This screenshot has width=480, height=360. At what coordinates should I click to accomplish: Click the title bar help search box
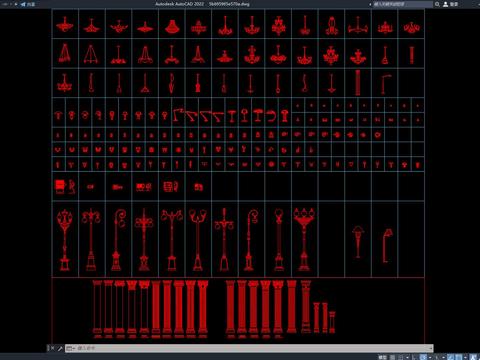403,4
